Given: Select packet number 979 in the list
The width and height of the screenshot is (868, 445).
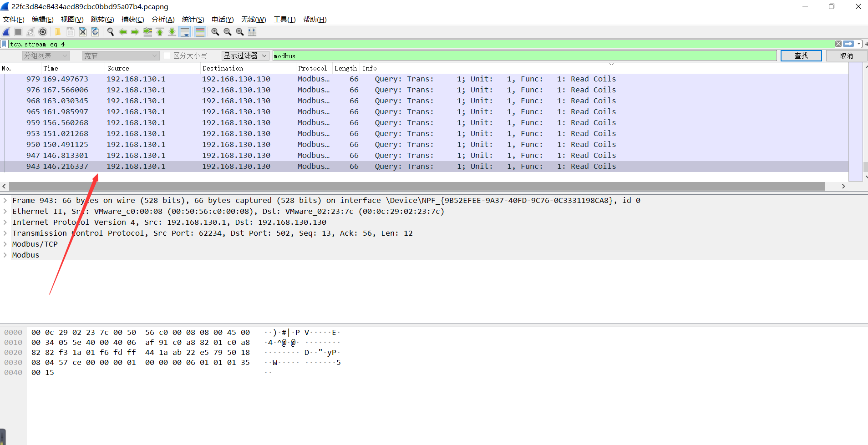Looking at the screenshot, I should (424, 79).
